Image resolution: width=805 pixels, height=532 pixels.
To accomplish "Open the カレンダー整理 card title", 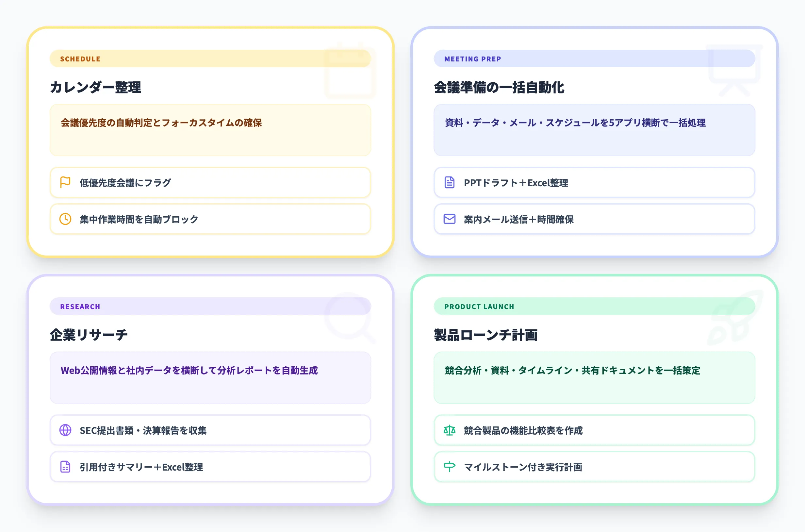I will pyautogui.click(x=96, y=87).
